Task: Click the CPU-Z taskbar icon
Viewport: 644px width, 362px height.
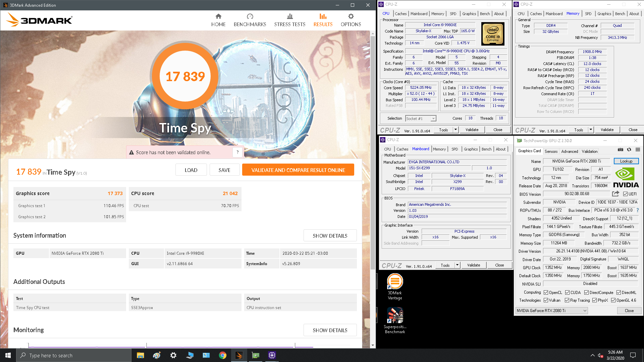Action: 272,355
